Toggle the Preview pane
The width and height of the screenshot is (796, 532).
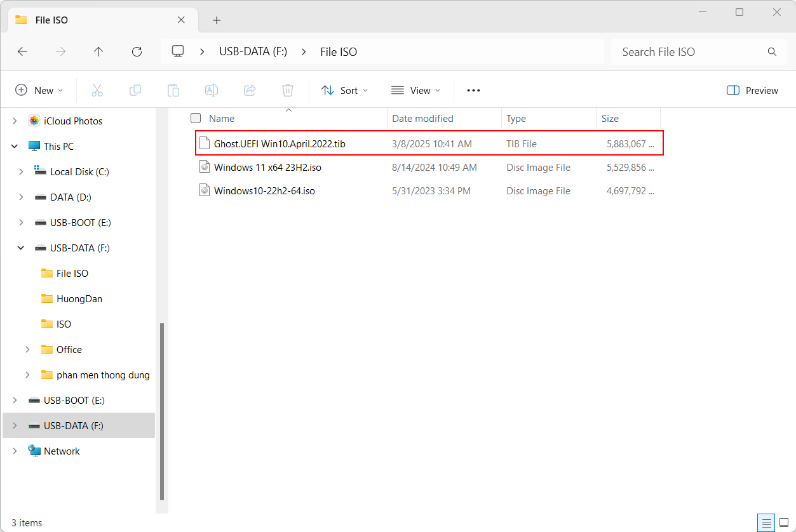click(x=752, y=90)
